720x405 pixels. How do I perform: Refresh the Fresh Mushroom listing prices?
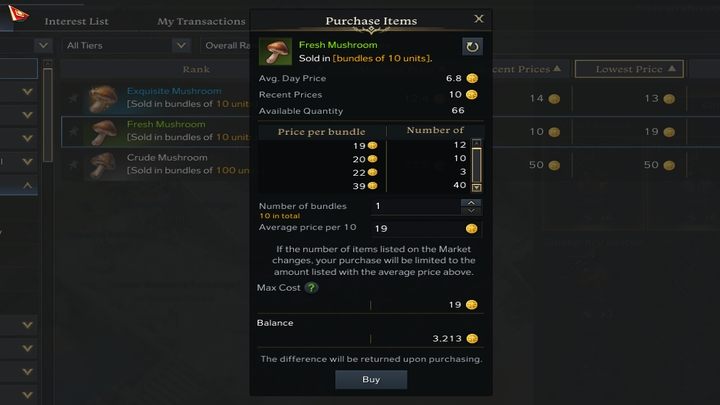[x=472, y=46]
